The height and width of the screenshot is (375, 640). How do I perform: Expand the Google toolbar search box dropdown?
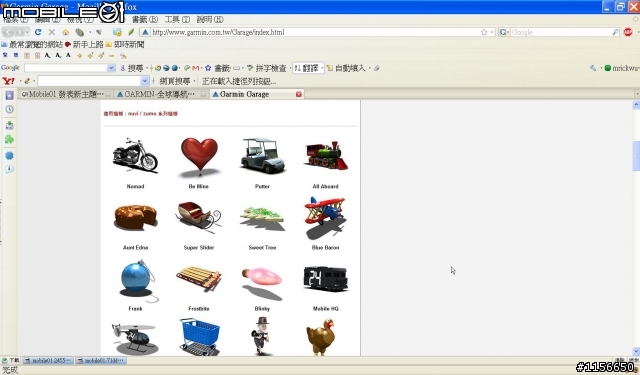(111, 68)
